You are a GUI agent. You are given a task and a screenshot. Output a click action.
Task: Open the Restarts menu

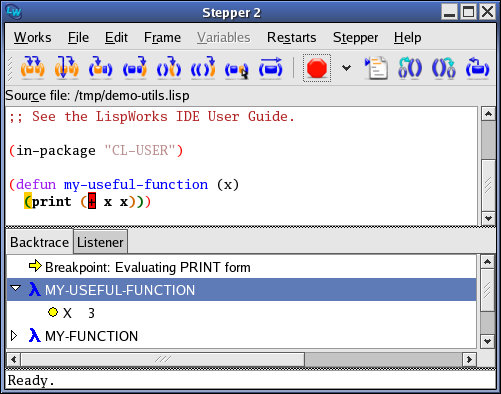pos(291,37)
